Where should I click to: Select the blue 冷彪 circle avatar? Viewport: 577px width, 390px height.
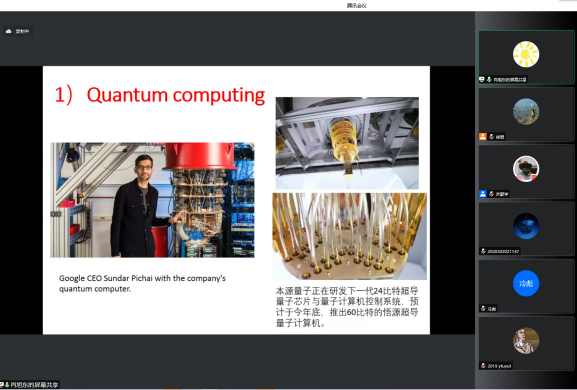(x=526, y=283)
